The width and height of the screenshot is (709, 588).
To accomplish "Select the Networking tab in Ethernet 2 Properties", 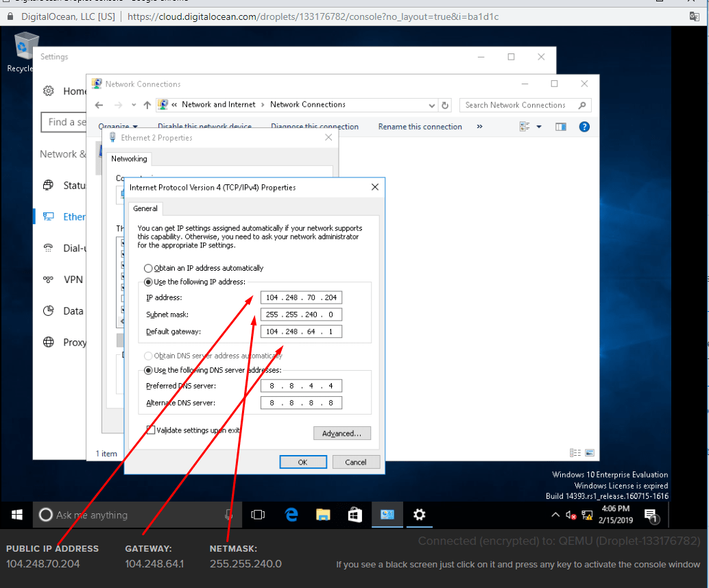I will coord(129,158).
